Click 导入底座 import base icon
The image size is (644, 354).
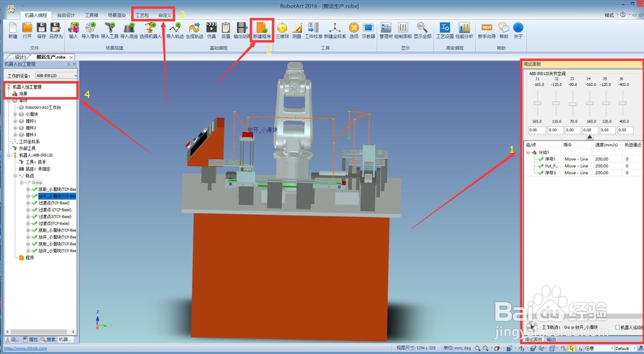point(129,30)
